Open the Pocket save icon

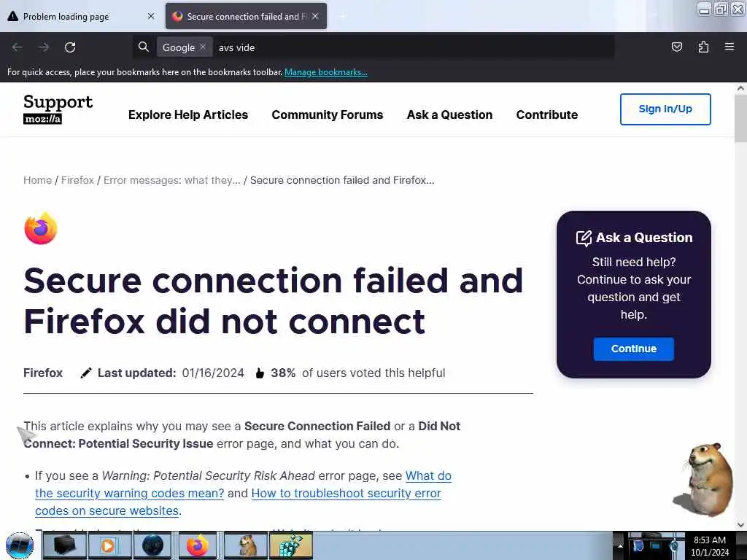[676, 47]
